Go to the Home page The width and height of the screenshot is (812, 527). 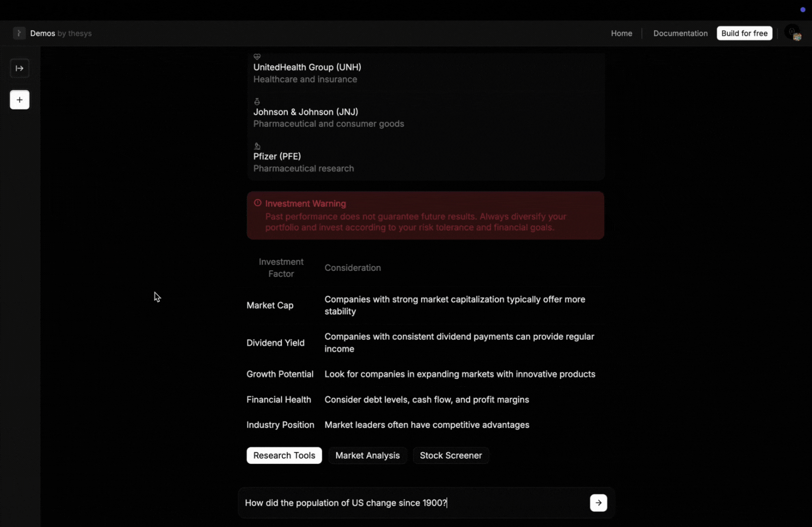click(621, 33)
